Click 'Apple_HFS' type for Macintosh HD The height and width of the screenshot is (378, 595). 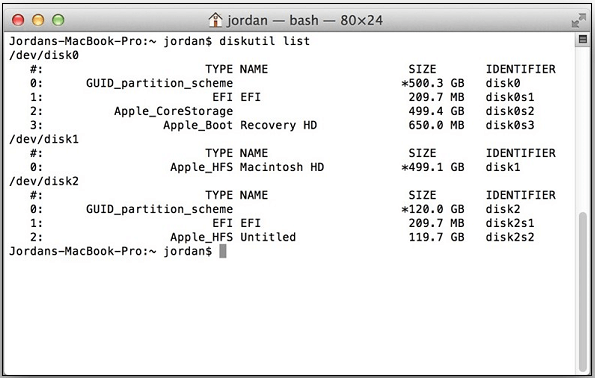[x=201, y=167]
